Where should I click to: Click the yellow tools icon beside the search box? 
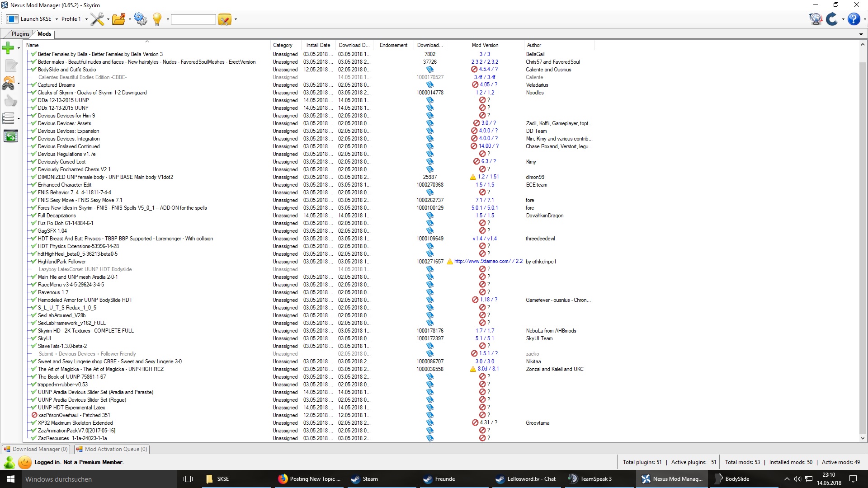224,19
